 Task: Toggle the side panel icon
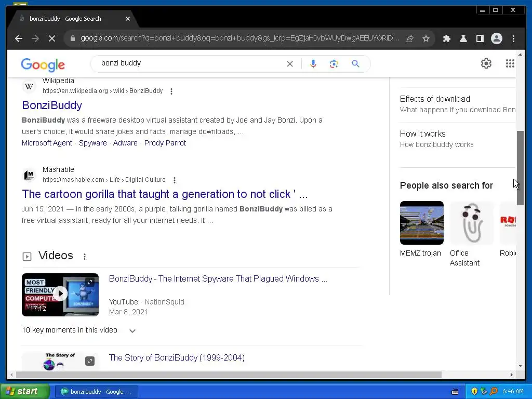480,38
